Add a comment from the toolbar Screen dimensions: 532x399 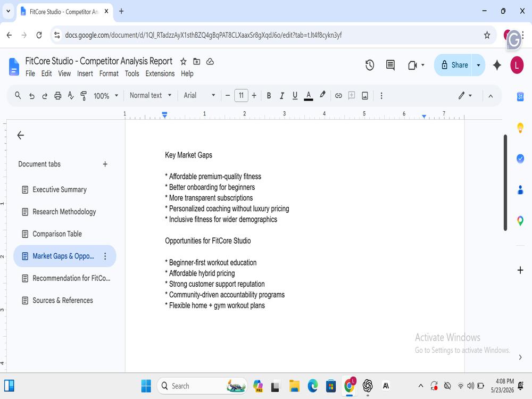click(x=352, y=95)
